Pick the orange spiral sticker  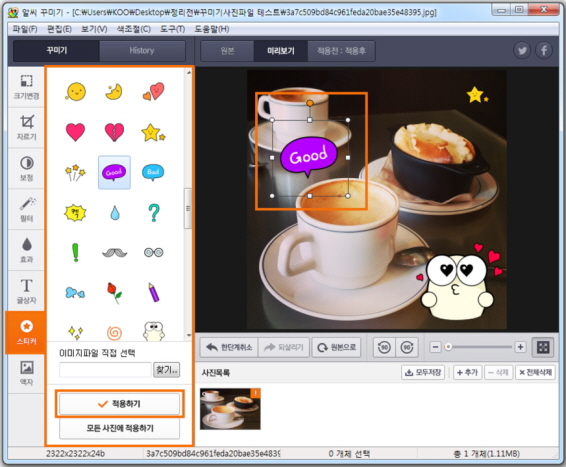114,333
